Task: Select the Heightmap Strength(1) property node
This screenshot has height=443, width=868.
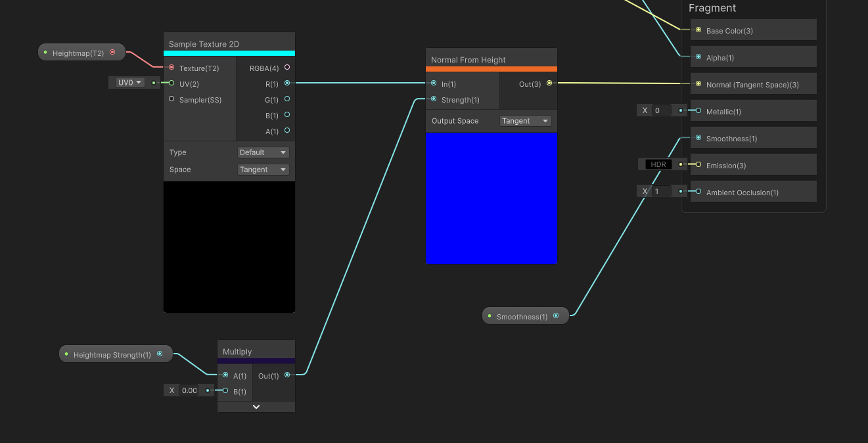Action: point(115,354)
